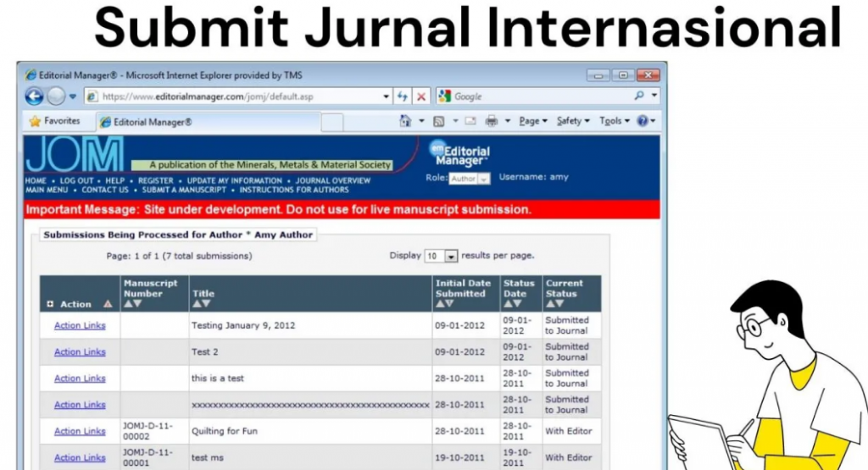Click the red Stop loading icon

(421, 97)
